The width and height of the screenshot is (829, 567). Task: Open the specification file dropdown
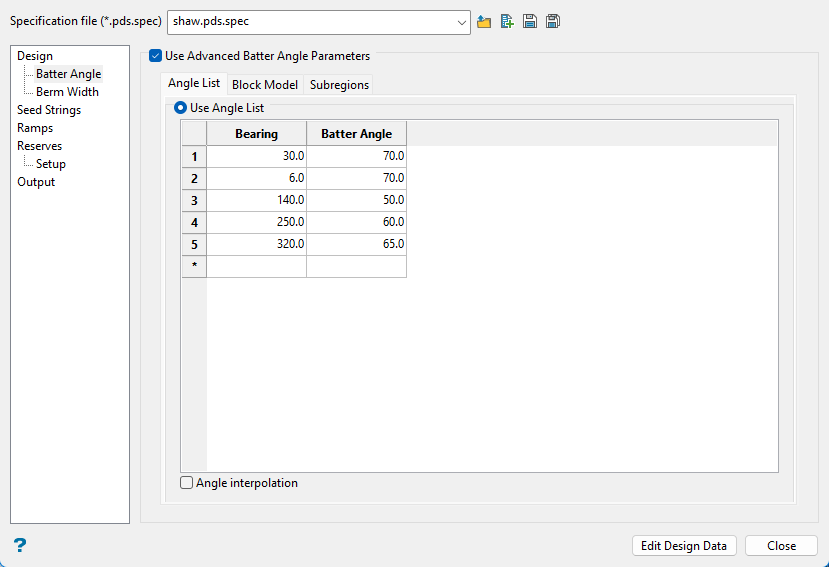[x=460, y=21]
